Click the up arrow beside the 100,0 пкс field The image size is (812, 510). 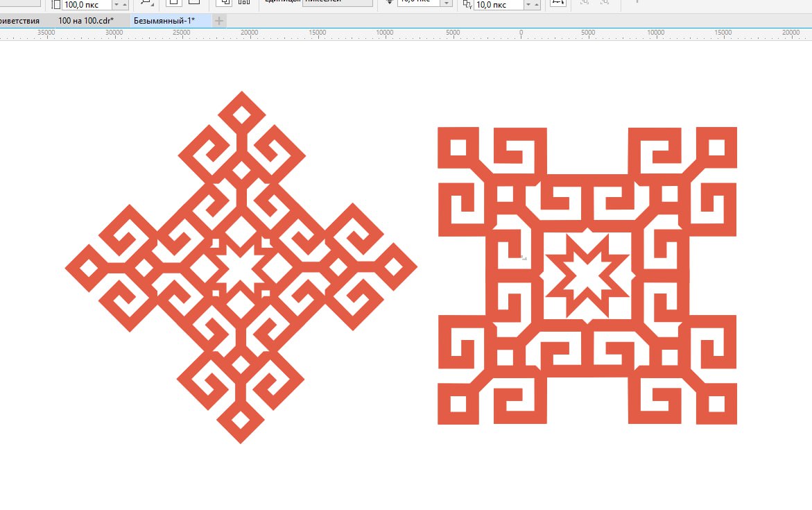[x=125, y=3]
